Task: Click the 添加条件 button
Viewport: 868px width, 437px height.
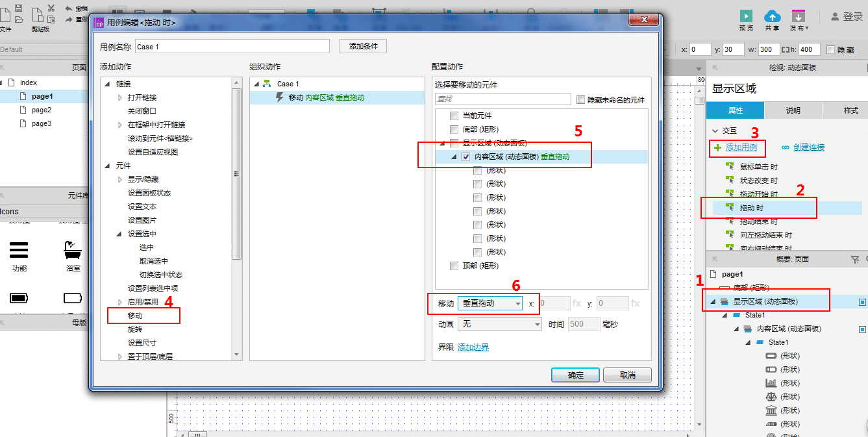Action: (363, 46)
